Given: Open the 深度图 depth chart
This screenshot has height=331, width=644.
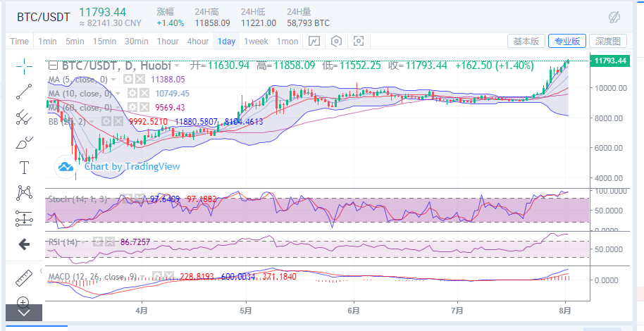Looking at the screenshot, I should (x=608, y=41).
